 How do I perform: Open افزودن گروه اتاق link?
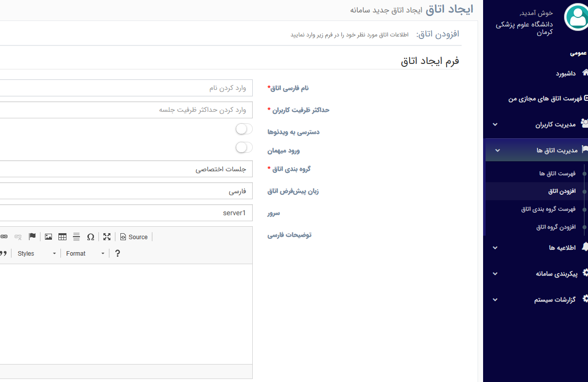click(556, 227)
